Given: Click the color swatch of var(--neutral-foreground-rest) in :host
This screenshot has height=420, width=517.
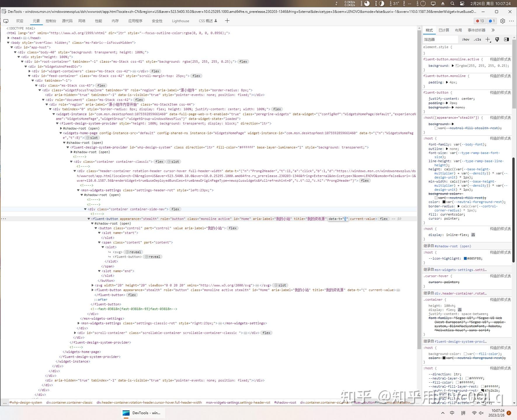Looking at the screenshot, I should click(444, 202).
